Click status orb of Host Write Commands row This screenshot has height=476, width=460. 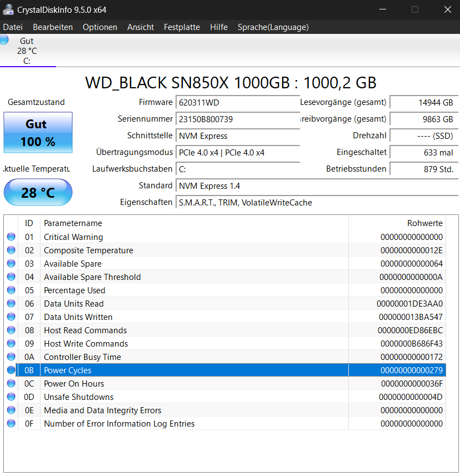click(x=11, y=343)
